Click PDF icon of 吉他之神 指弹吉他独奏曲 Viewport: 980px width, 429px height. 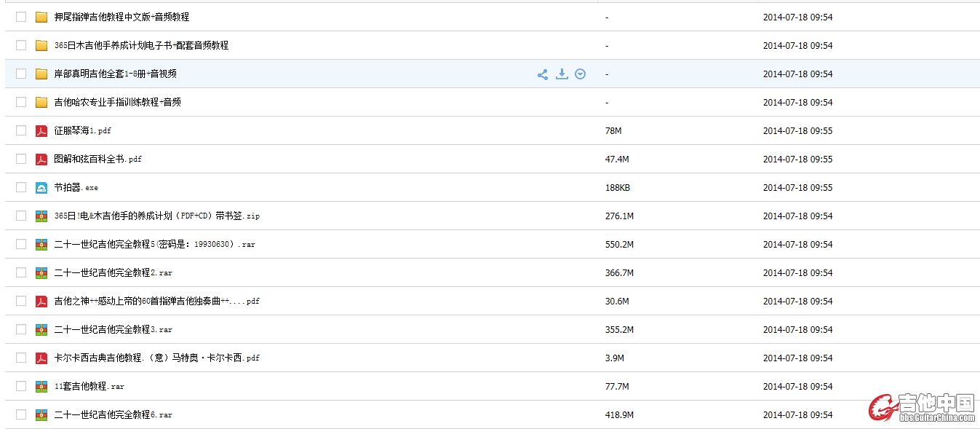pos(41,301)
